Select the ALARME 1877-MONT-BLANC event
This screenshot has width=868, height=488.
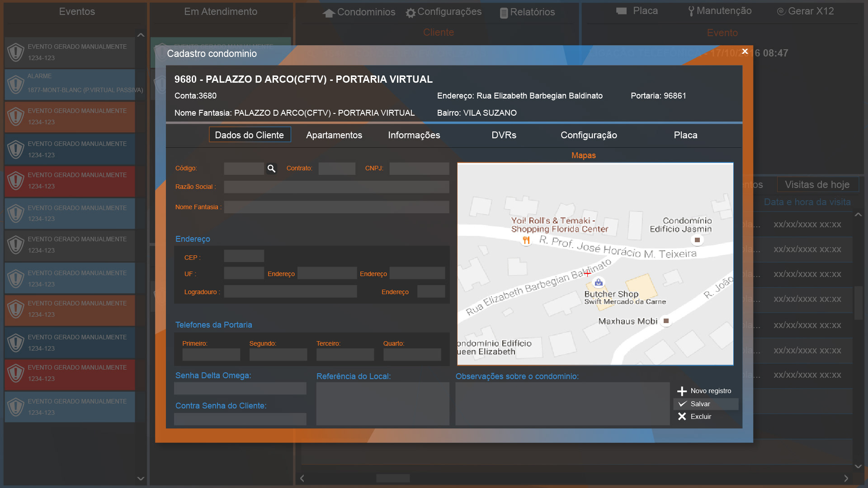tap(70, 84)
